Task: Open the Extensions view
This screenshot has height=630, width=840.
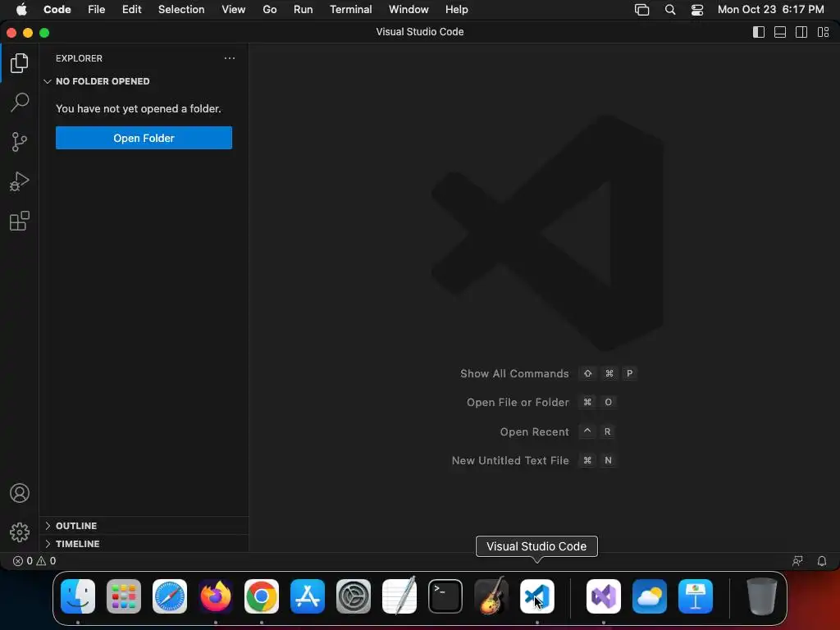Action: pos(20,221)
